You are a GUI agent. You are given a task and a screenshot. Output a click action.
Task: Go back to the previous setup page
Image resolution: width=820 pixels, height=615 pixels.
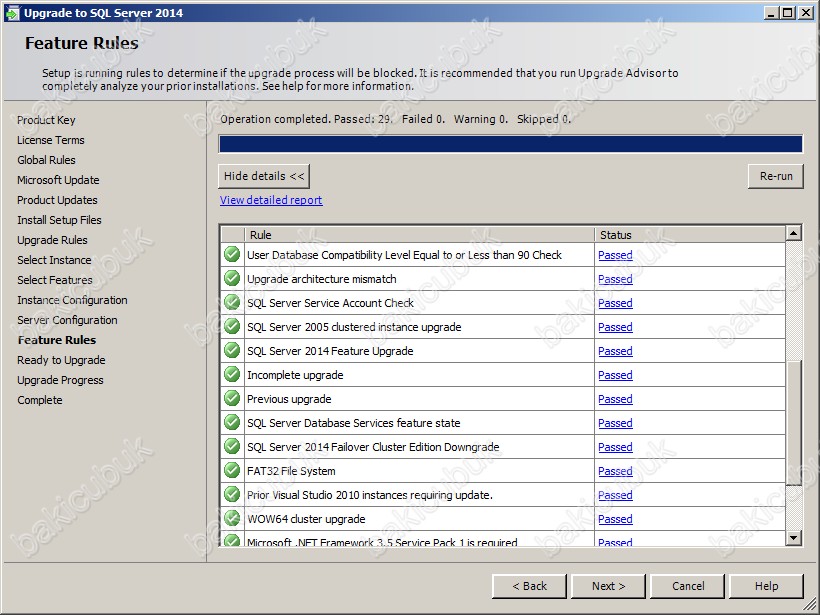tap(529, 586)
